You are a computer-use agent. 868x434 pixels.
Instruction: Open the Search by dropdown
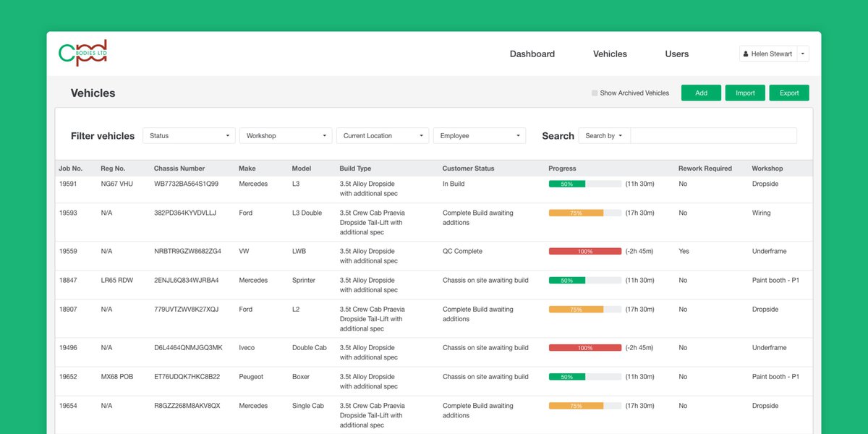(604, 135)
